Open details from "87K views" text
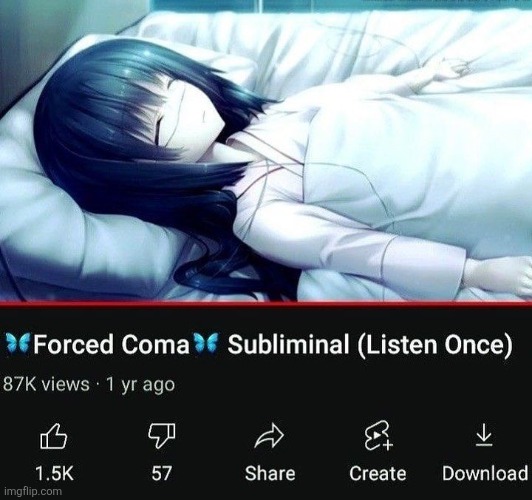The image size is (532, 500). pyautogui.click(x=46, y=384)
